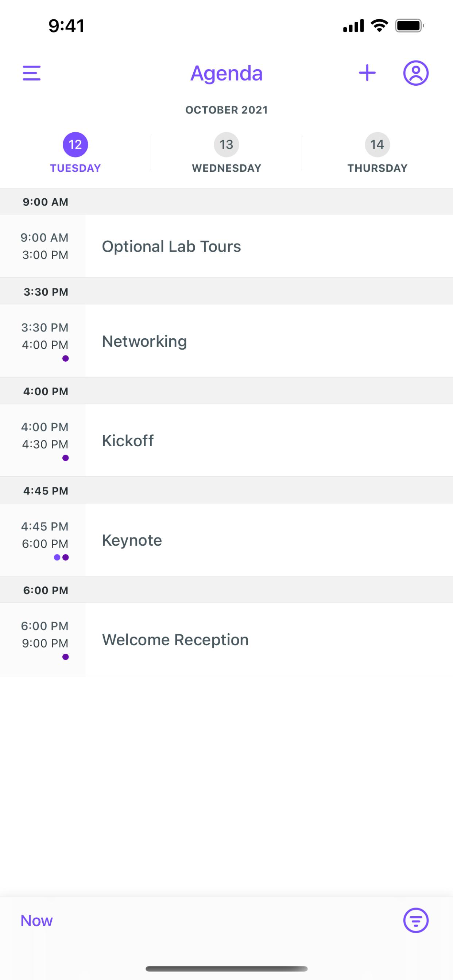Open the user profile icon
Image resolution: width=453 pixels, height=980 pixels.
click(x=416, y=73)
